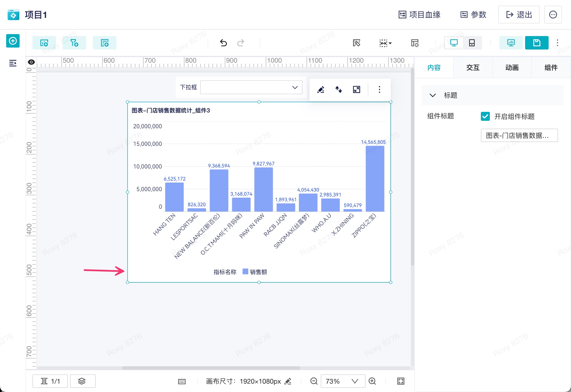Screen dimensions: 571x392
Task: Click the selection-tool icon in the toolbar
Action: 357,43
